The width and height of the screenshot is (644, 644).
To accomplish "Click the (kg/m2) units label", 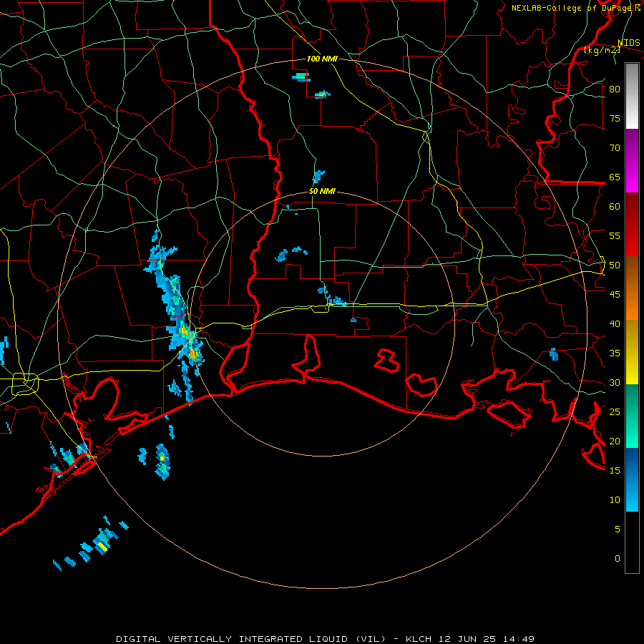I will (x=602, y=50).
